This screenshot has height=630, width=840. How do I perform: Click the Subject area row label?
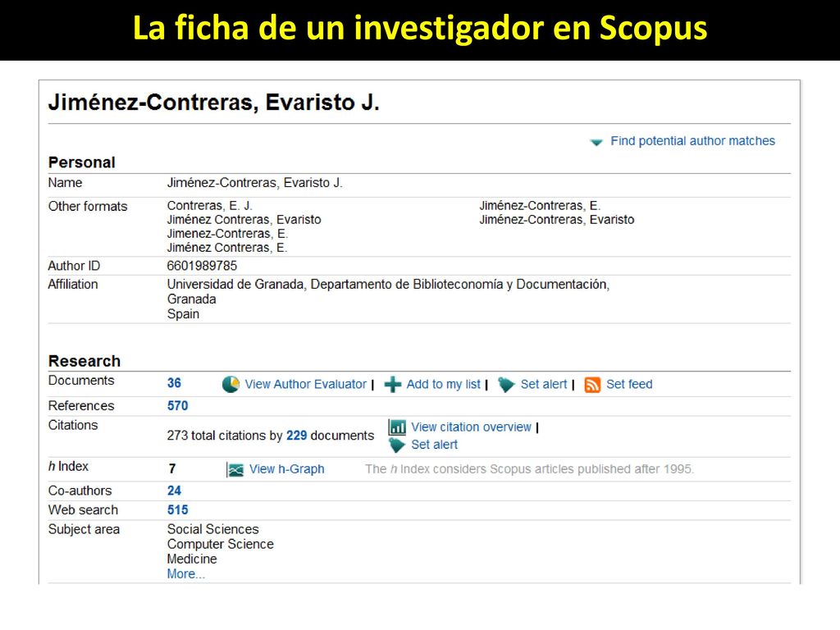[84, 530]
